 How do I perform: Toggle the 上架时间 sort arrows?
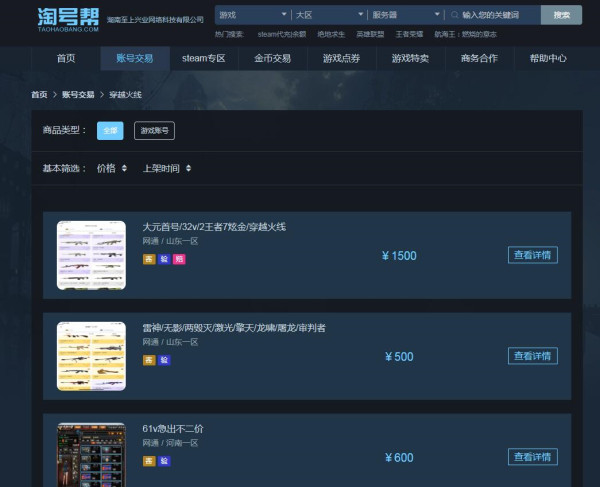pos(188,168)
